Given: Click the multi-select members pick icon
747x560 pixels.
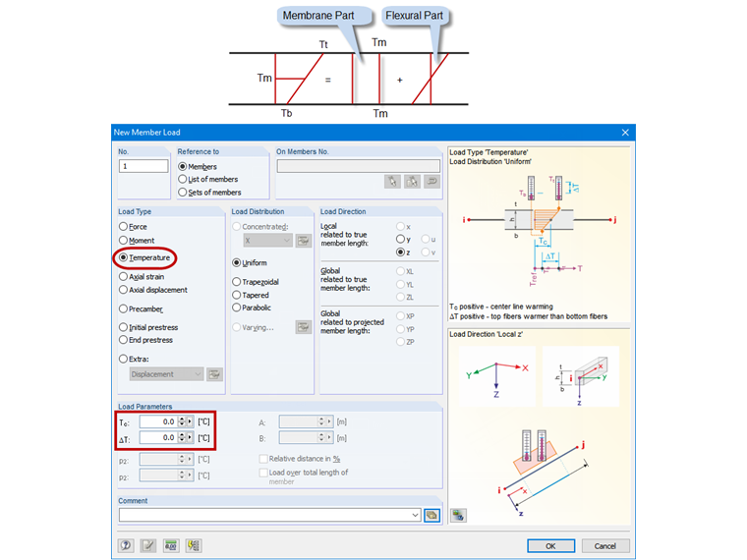Looking at the screenshot, I should click(412, 182).
